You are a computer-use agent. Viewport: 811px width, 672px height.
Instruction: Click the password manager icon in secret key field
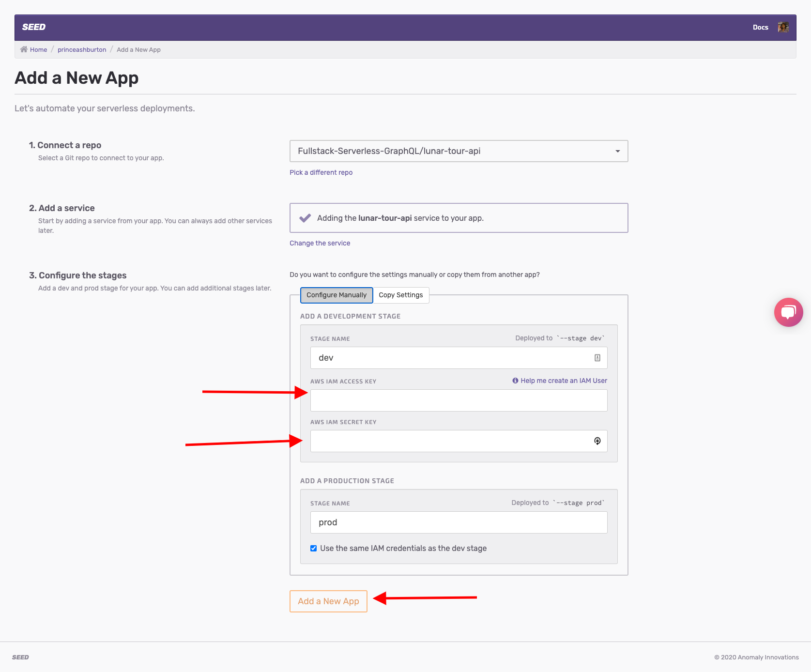pyautogui.click(x=597, y=441)
